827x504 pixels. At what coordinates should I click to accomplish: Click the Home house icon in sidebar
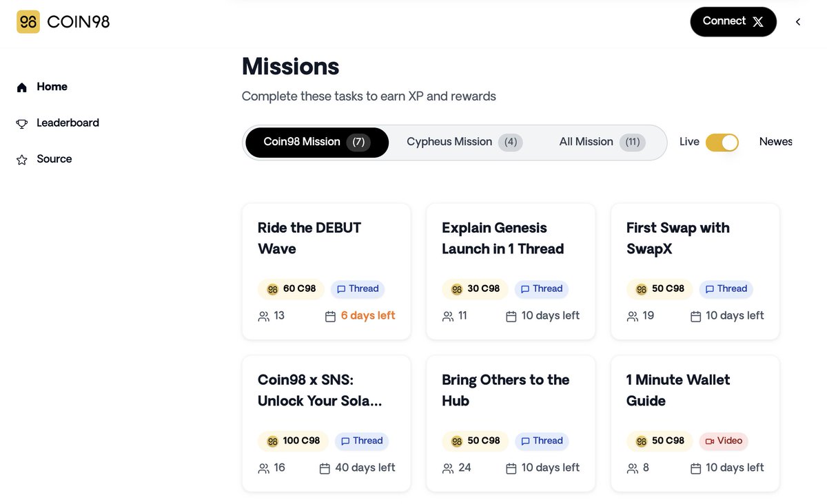click(x=22, y=87)
